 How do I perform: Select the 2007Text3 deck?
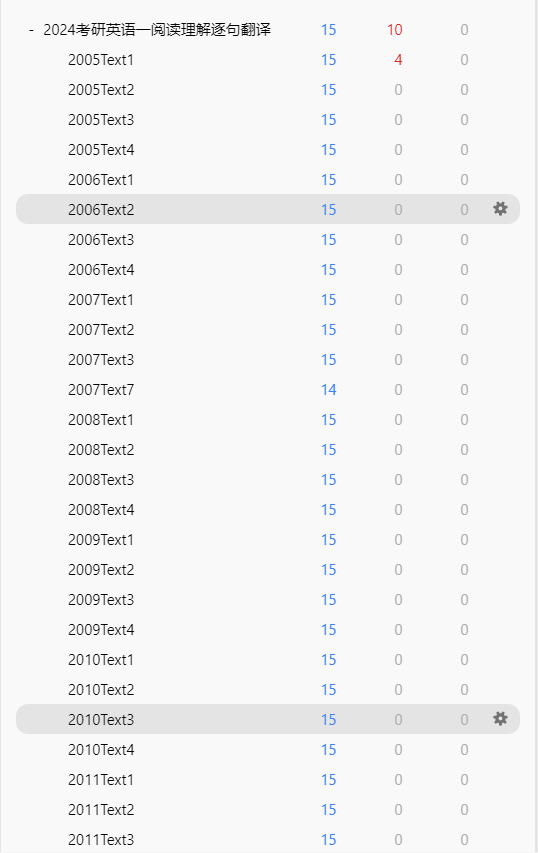pyautogui.click(x=101, y=360)
